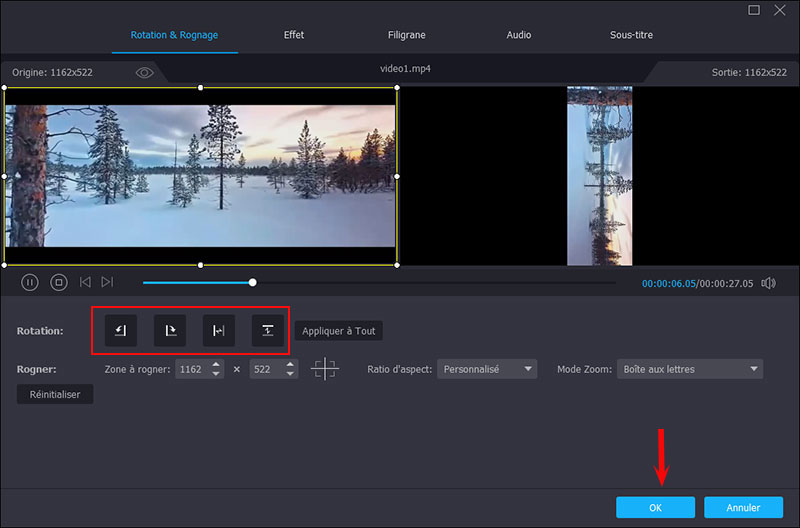Image resolution: width=800 pixels, height=528 pixels.
Task: Flip video horizontally
Action: (219, 330)
